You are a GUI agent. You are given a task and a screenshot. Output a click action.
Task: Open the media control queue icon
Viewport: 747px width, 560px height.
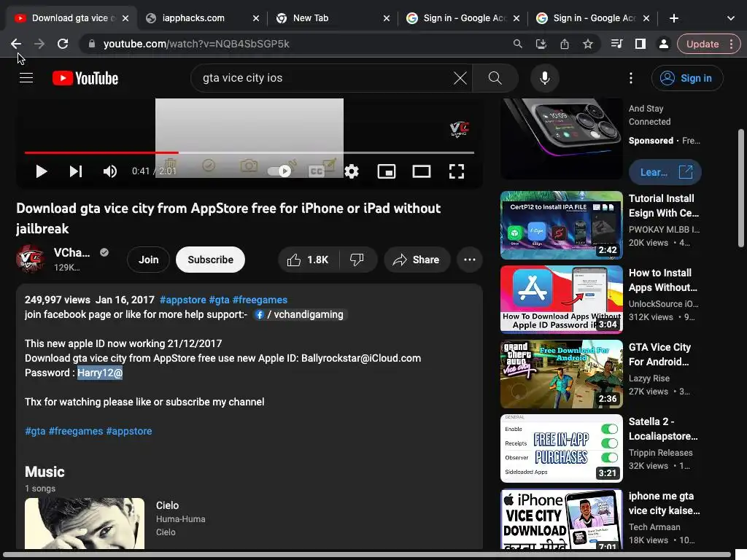coord(616,44)
